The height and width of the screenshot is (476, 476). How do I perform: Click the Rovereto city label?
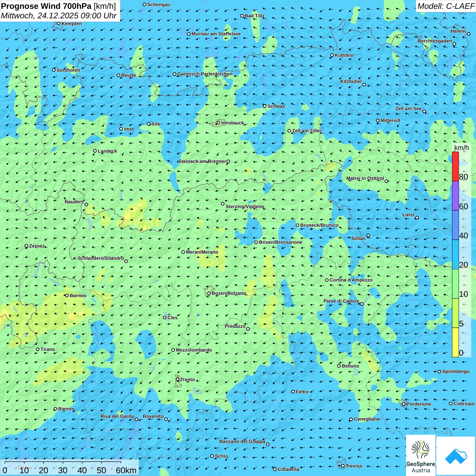[153, 416]
